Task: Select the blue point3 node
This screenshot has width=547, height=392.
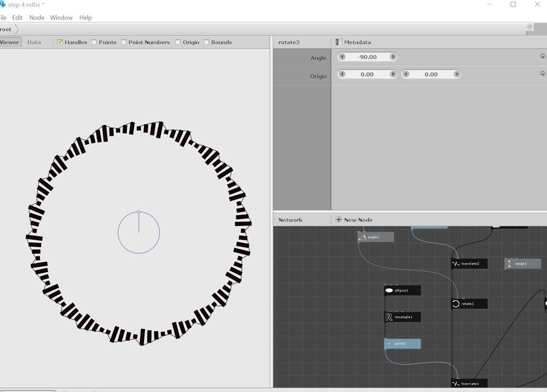Action: (402, 344)
